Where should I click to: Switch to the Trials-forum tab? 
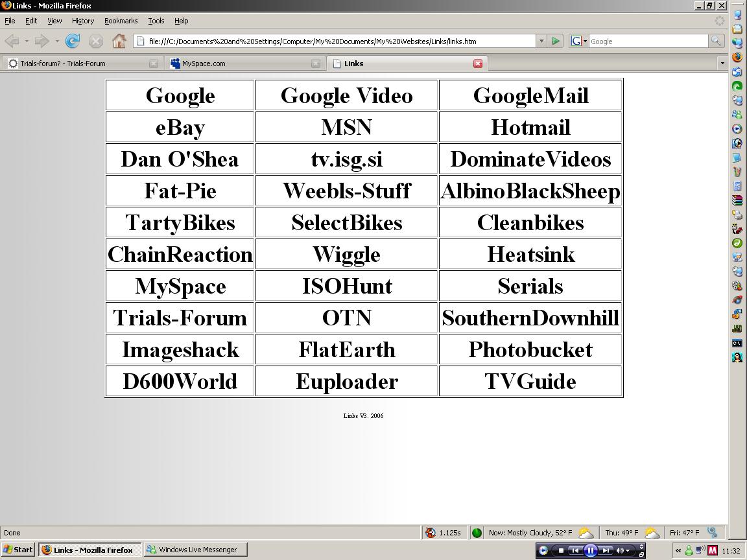click(x=82, y=64)
